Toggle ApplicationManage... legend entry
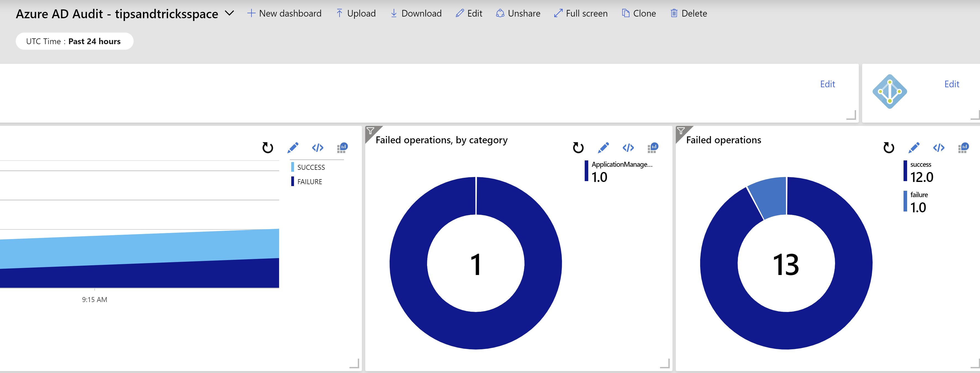The width and height of the screenshot is (980, 373). tap(619, 171)
